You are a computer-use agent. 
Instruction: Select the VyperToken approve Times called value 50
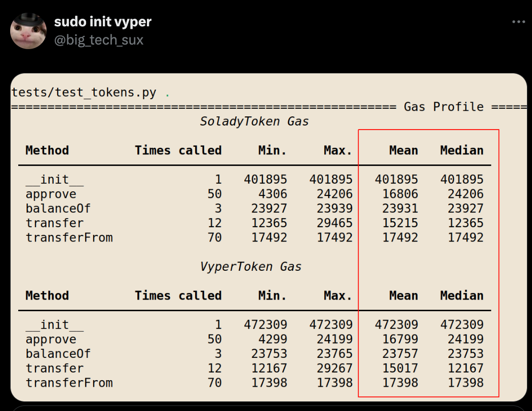point(214,339)
